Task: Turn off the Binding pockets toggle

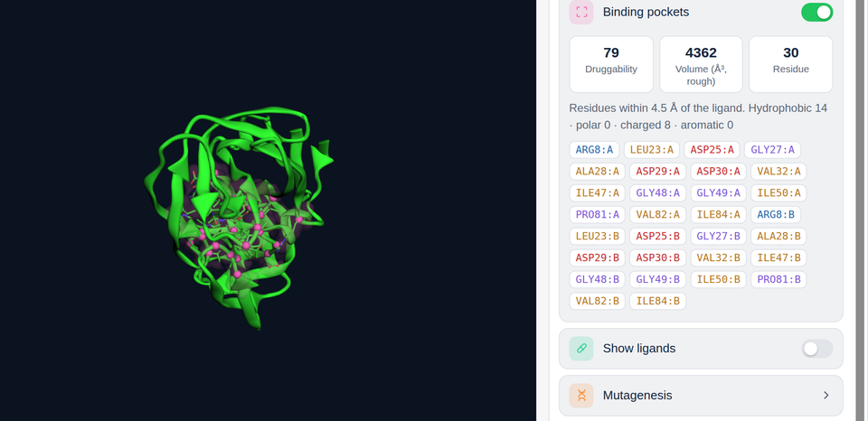Action: click(816, 12)
